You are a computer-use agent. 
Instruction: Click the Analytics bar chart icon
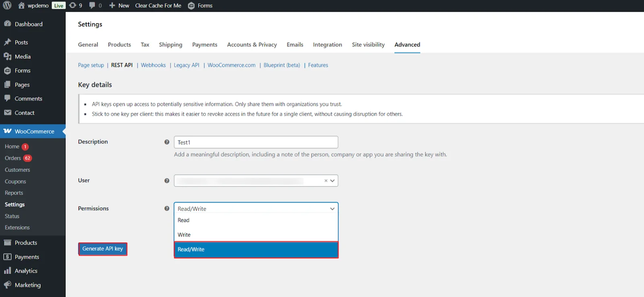[x=7, y=271]
